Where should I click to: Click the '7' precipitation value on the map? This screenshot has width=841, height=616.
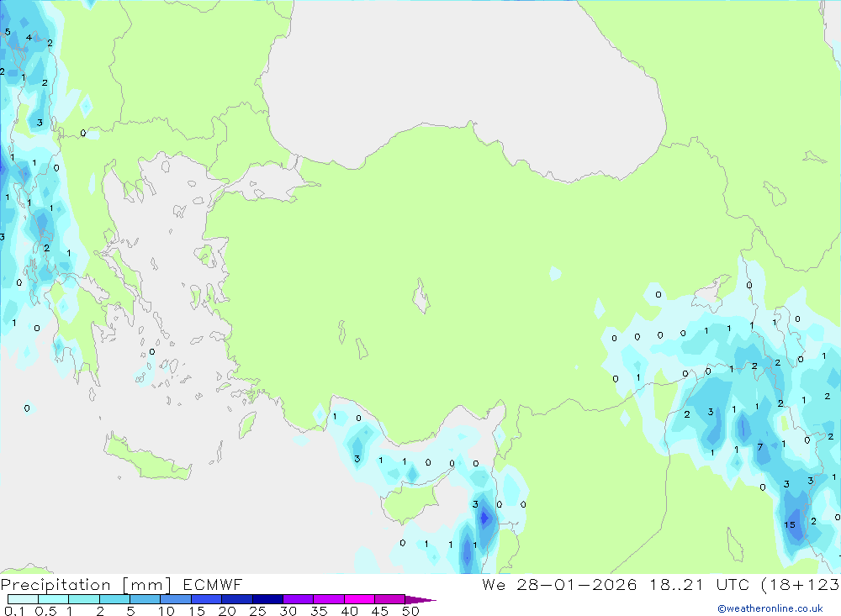pos(760,447)
